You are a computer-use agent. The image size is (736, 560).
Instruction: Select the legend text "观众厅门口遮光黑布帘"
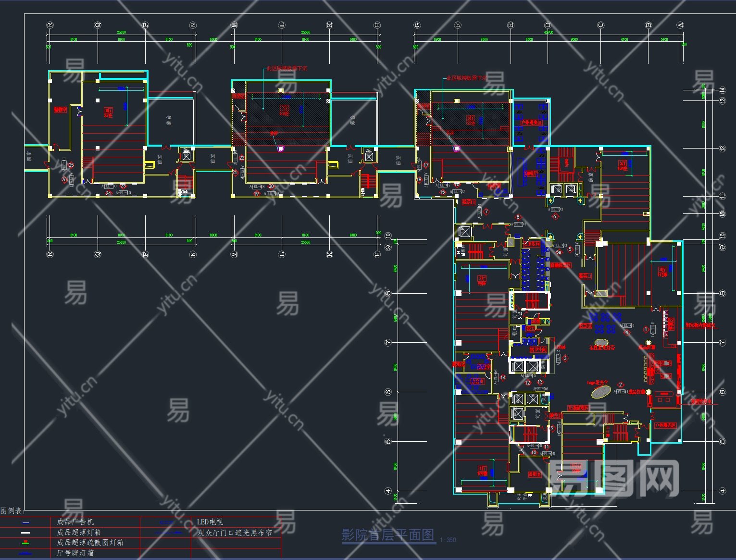235,533
